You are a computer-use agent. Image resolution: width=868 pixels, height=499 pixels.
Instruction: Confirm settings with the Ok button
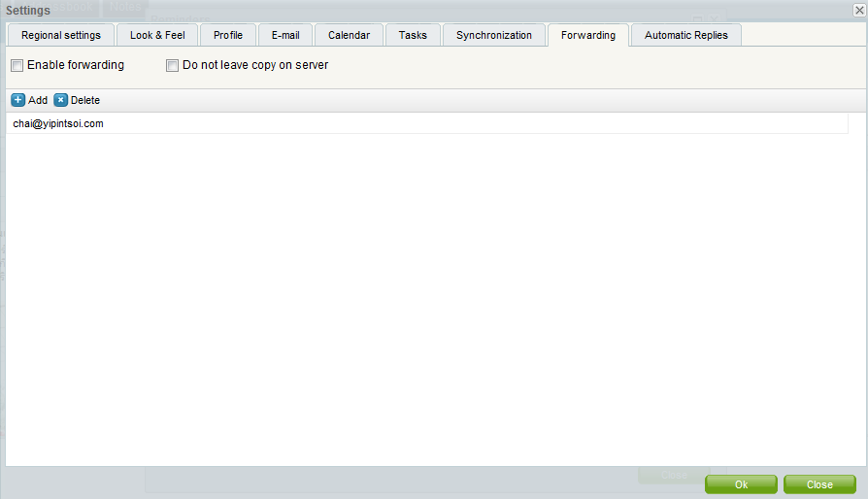click(741, 484)
